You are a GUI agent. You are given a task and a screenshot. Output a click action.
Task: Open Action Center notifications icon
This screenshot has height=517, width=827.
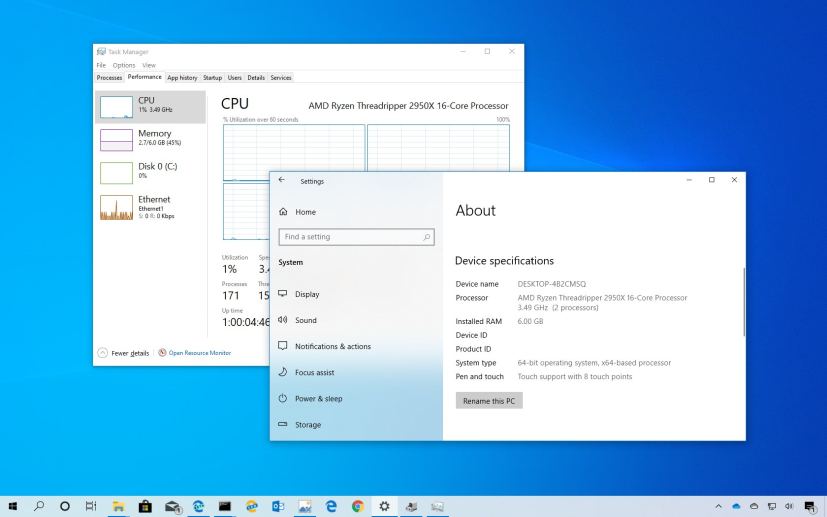(810, 506)
